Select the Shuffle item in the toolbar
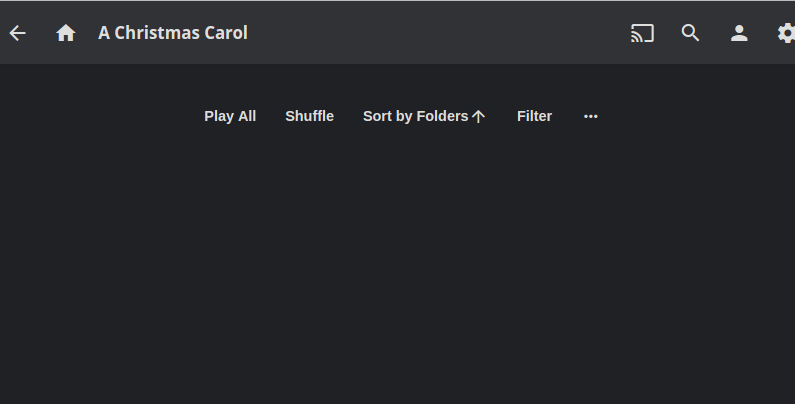This screenshot has height=404, width=795. (x=309, y=116)
